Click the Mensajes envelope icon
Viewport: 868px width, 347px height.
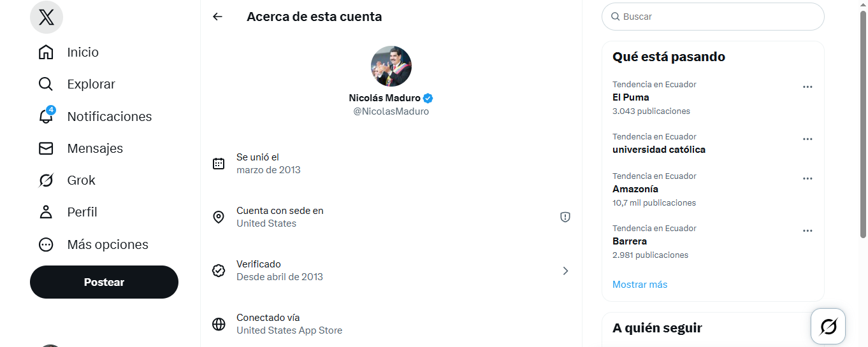(46, 148)
